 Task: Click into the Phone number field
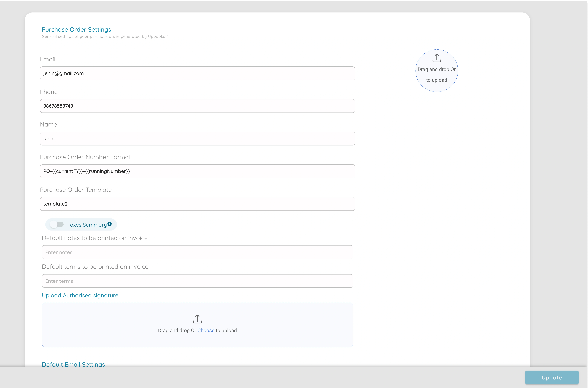(x=197, y=106)
